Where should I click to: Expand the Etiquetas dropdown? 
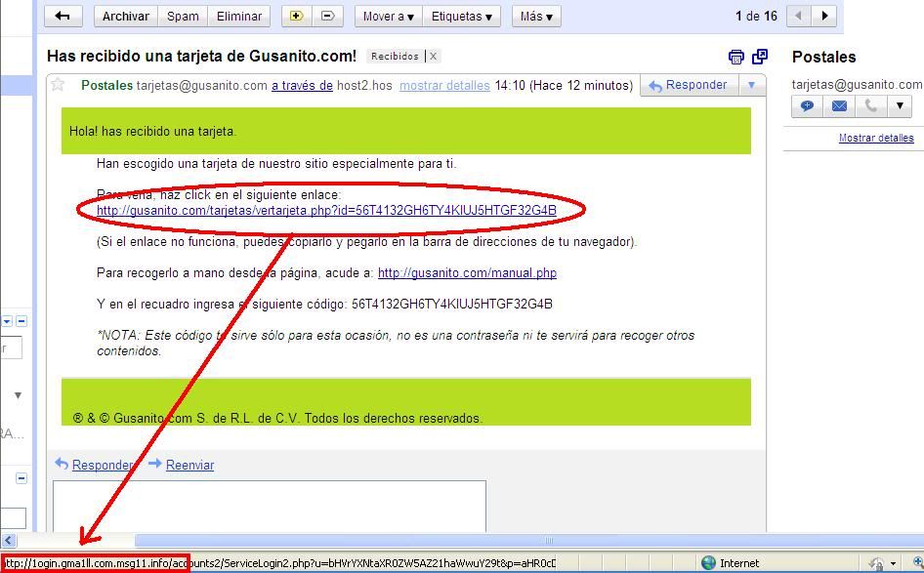(462, 16)
